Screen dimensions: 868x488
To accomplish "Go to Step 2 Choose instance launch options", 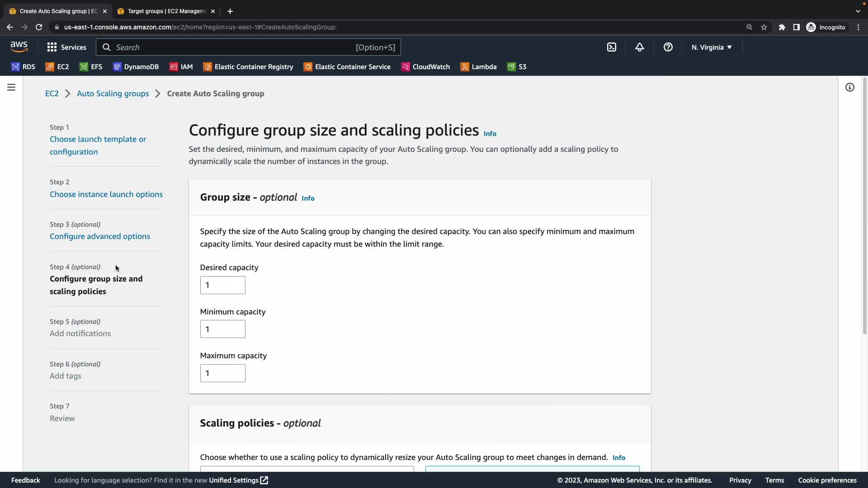I will coord(106,194).
